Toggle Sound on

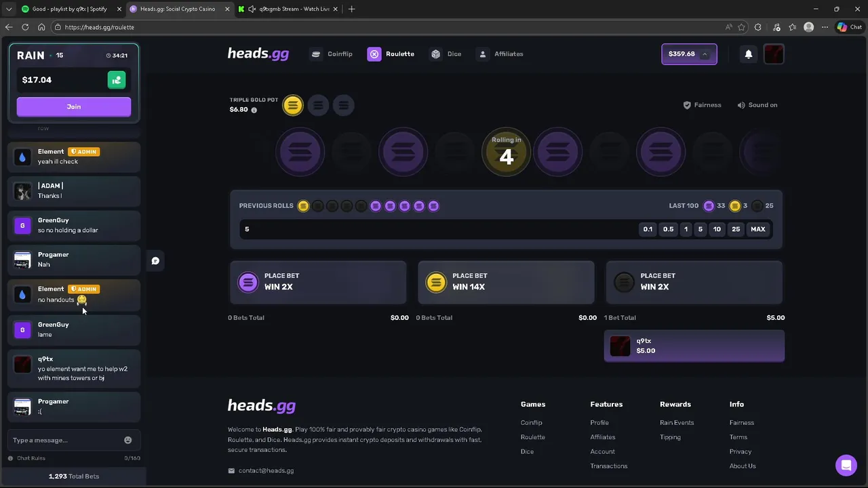757,105
